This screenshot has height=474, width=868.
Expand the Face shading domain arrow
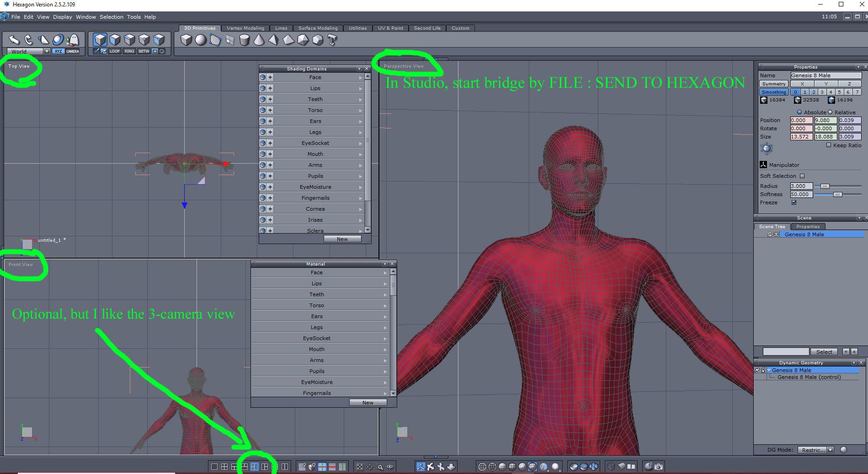point(361,77)
